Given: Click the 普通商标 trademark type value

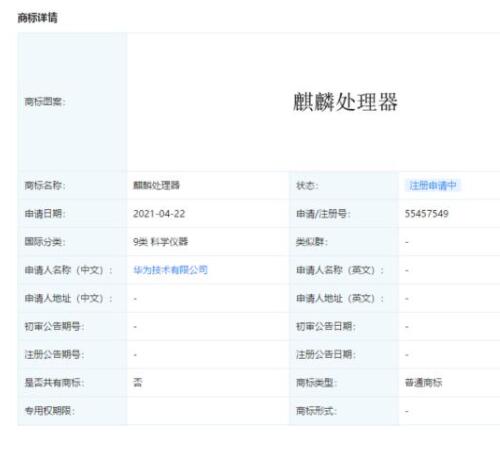Looking at the screenshot, I should click(423, 383).
